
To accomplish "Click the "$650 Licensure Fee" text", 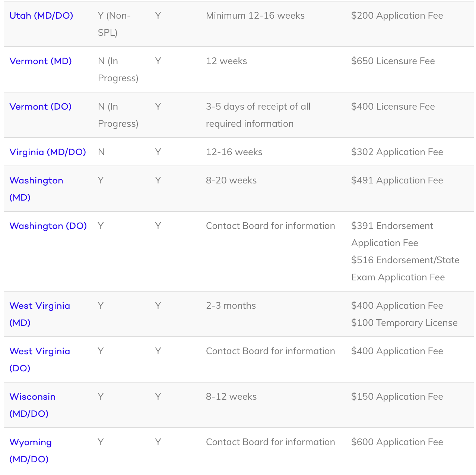I will pos(393,61).
